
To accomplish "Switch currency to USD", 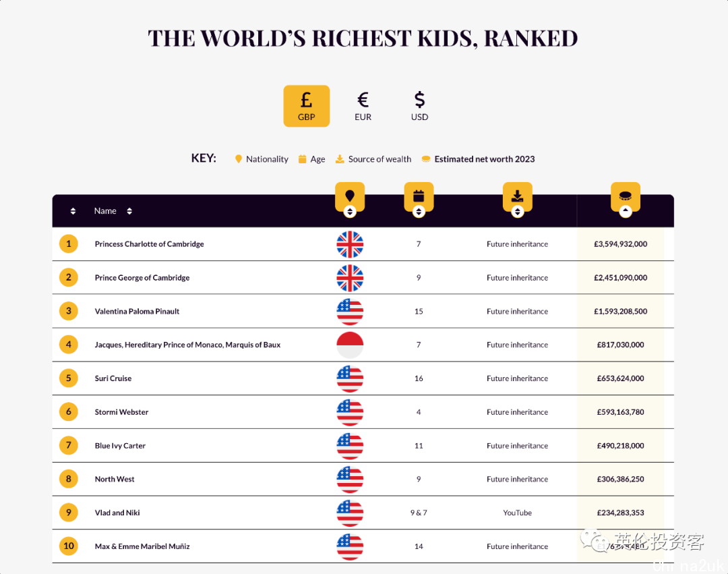I will [419, 106].
